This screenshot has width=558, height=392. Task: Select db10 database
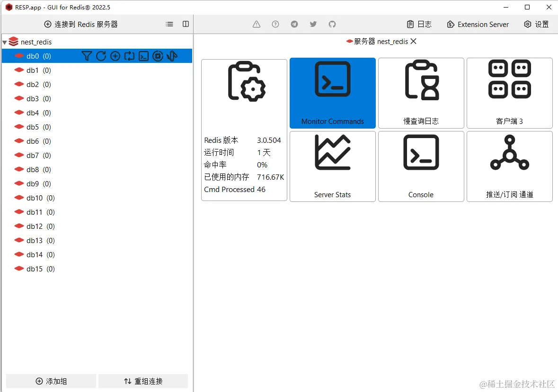(x=97, y=198)
